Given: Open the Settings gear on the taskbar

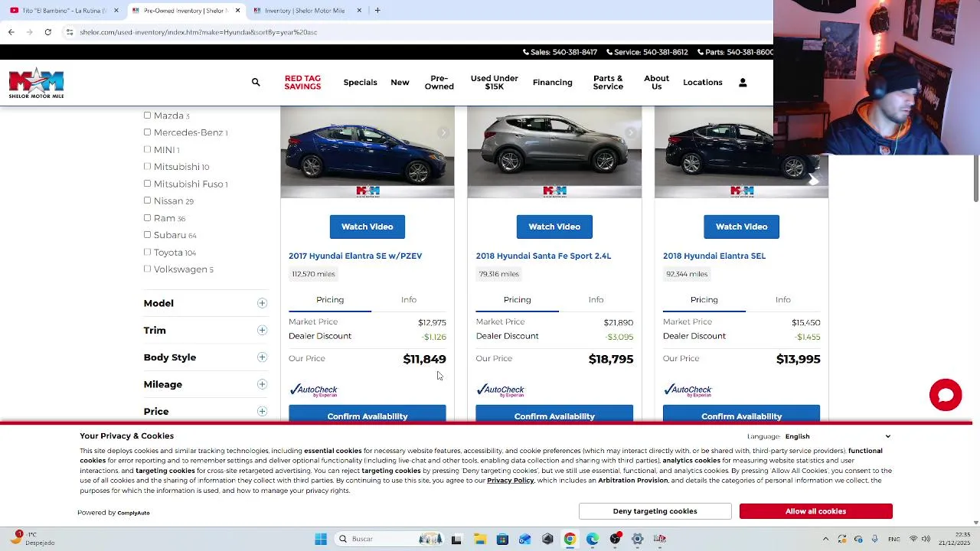Looking at the screenshot, I should click(637, 539).
